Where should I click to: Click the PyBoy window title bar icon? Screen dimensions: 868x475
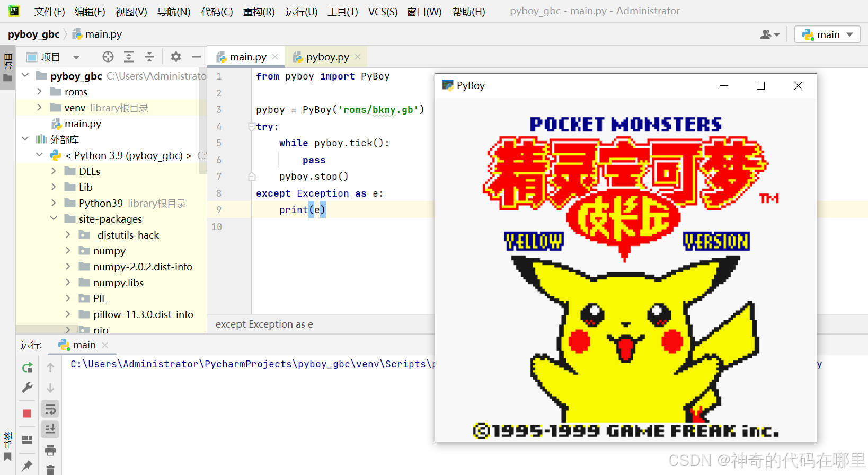(x=448, y=85)
